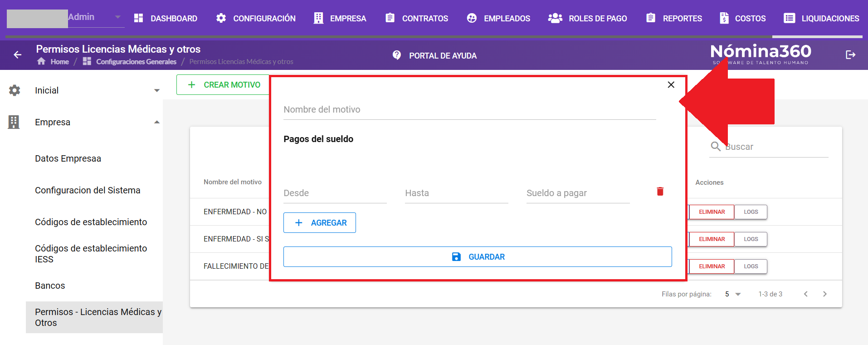Click Eliminar for ENFERMEDAD - SI row

pos(712,239)
